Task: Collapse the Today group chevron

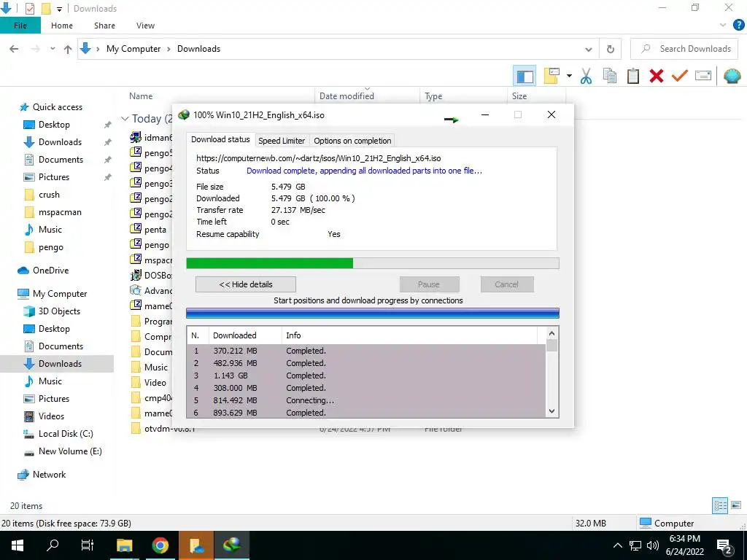Action: pos(125,119)
